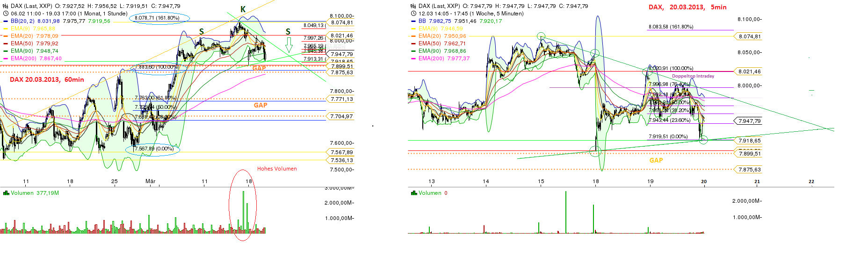Screen dimensions: 868x256
Task: Click the Fibonacci label 8.083,58 (161.80%)
Action: [x=671, y=27]
